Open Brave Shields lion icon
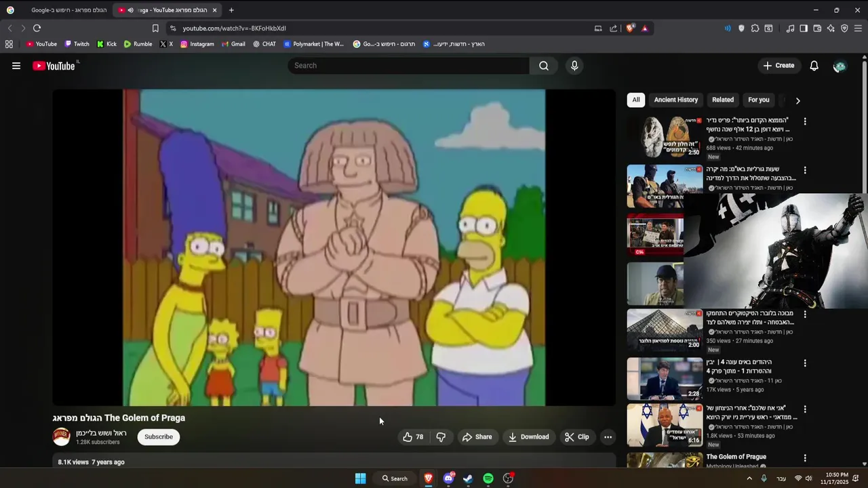Viewport: 868px width, 488px height. [630, 28]
